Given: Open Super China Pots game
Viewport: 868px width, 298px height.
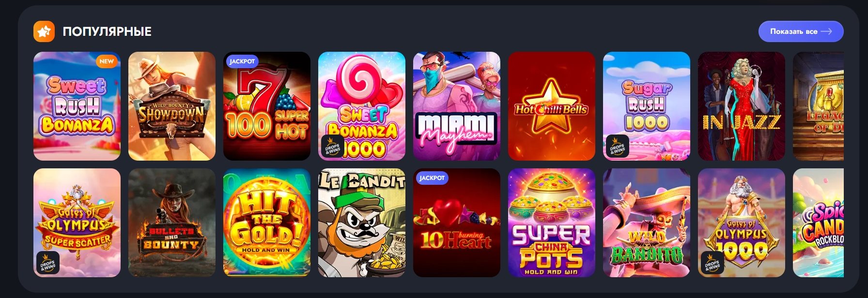Looking at the screenshot, I should (x=552, y=223).
